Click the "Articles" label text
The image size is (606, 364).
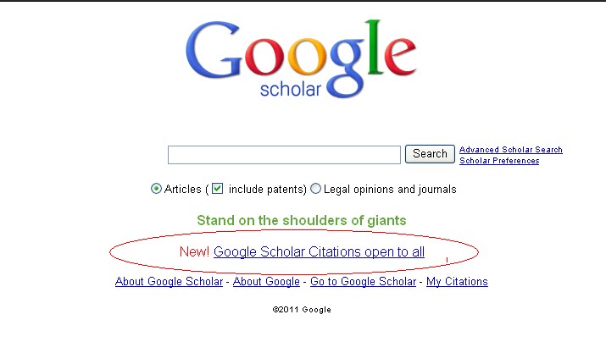(x=183, y=190)
